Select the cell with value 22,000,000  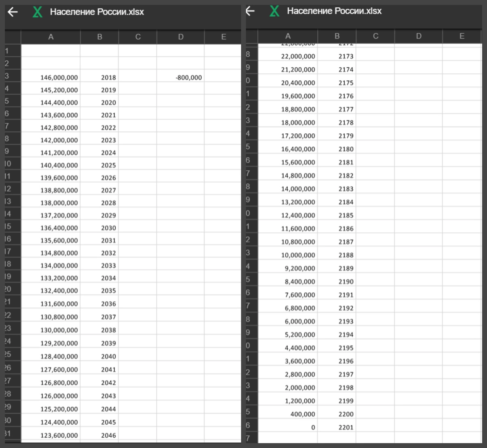click(x=288, y=56)
